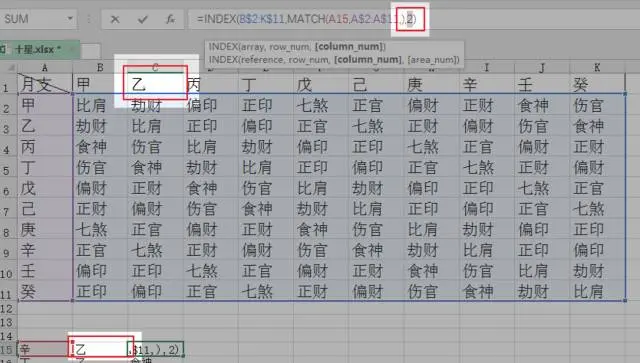The image size is (640, 363).
Task: Click cell E11 with 七煞
Action: [266, 292]
